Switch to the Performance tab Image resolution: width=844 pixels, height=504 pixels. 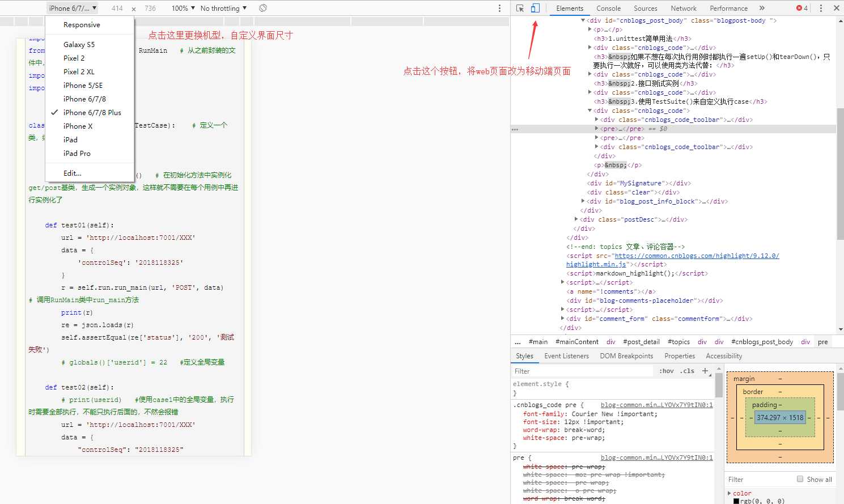tap(728, 8)
